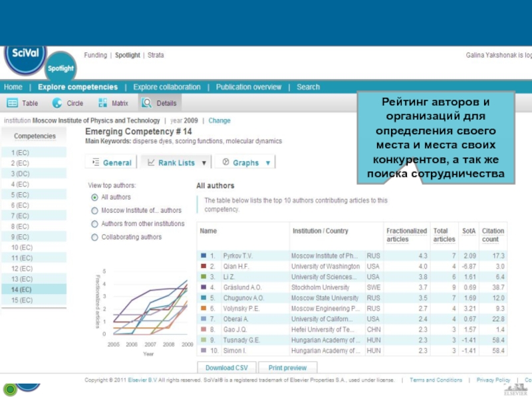Click the Table view icon

[x=13, y=103]
